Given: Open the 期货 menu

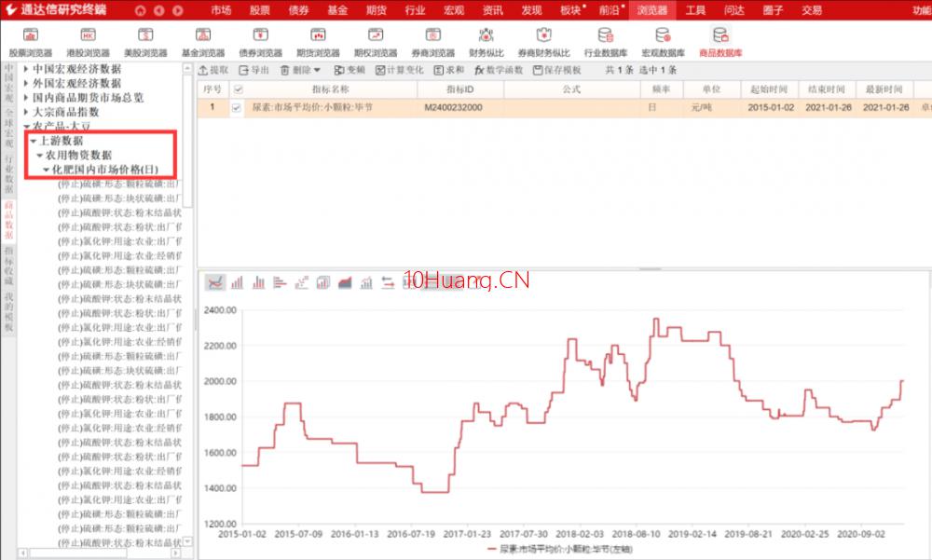Looking at the screenshot, I should (x=377, y=10).
